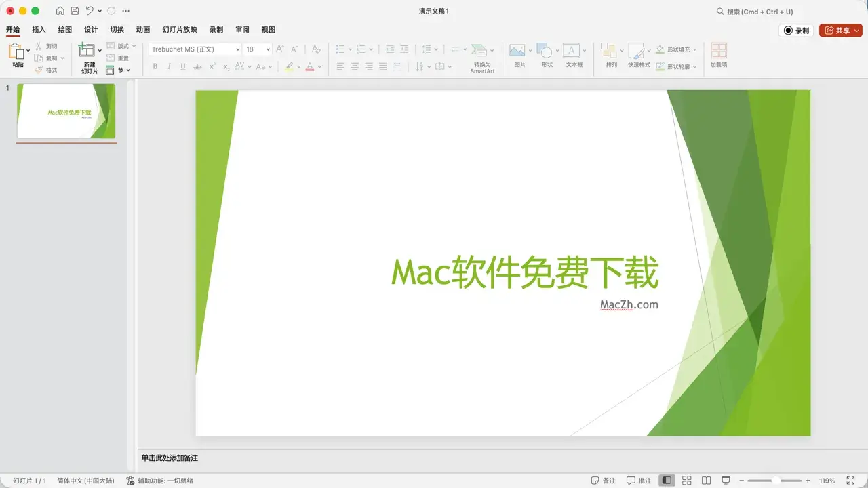This screenshot has width=868, height=488.
Task: Click the 共享 share button
Action: point(840,30)
